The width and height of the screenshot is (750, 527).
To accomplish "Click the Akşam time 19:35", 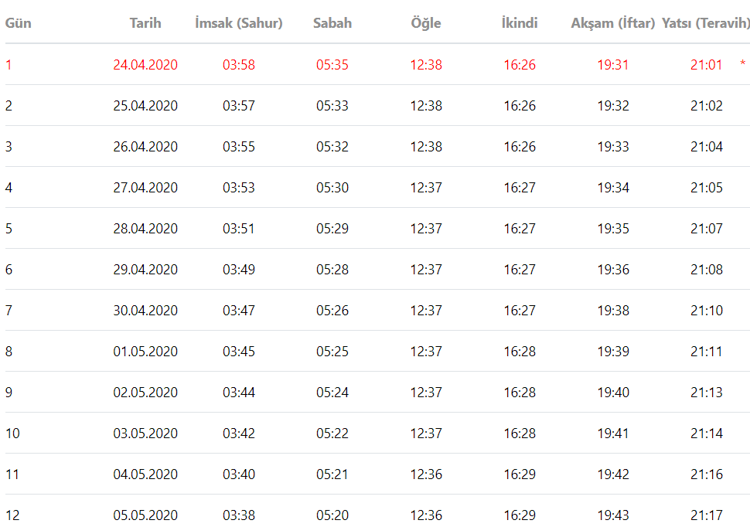I will click(x=613, y=228).
